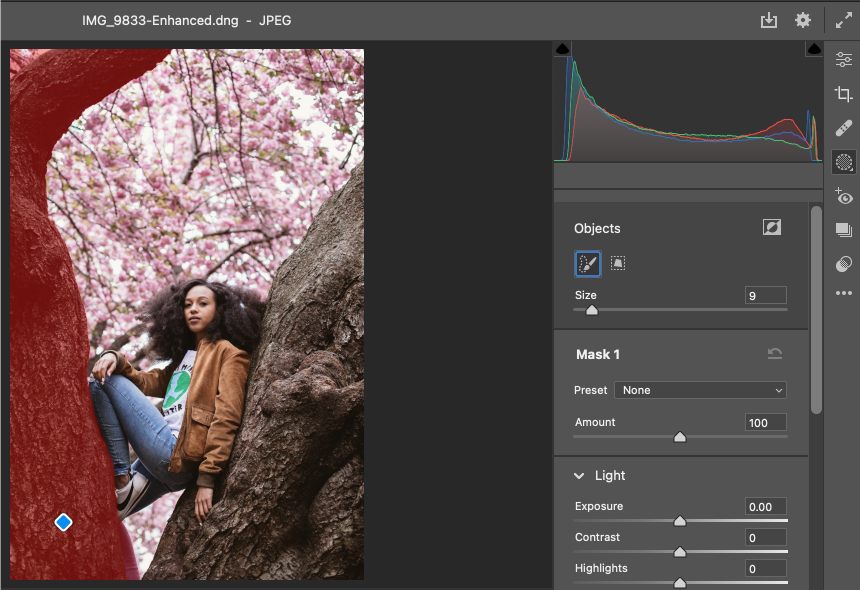Switch to the JPEG label in the title bar
Viewport: 860px width, 590px height.
[275, 19]
